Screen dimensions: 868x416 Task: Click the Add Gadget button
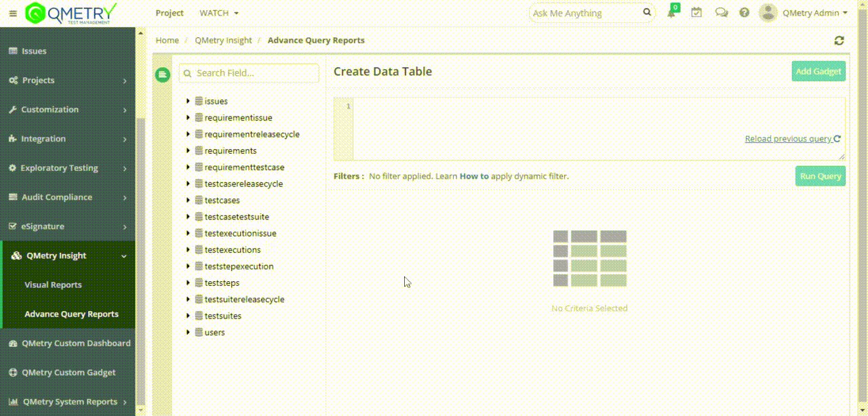coord(818,71)
